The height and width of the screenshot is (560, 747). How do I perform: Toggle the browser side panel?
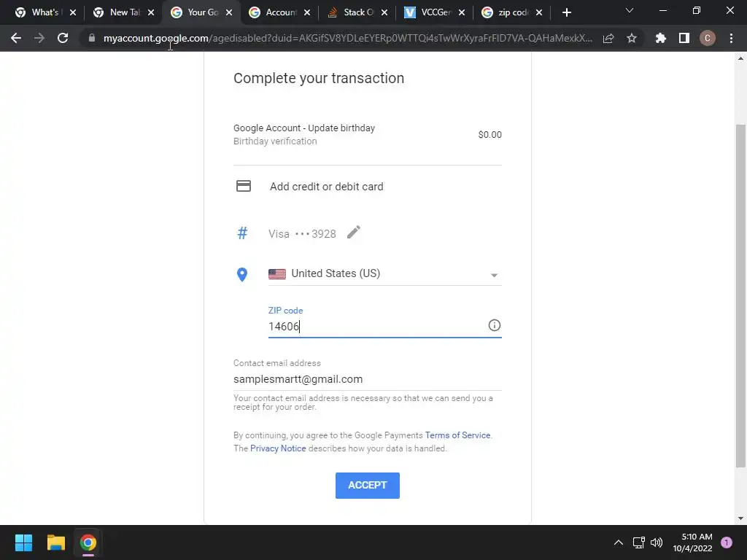[x=684, y=38]
